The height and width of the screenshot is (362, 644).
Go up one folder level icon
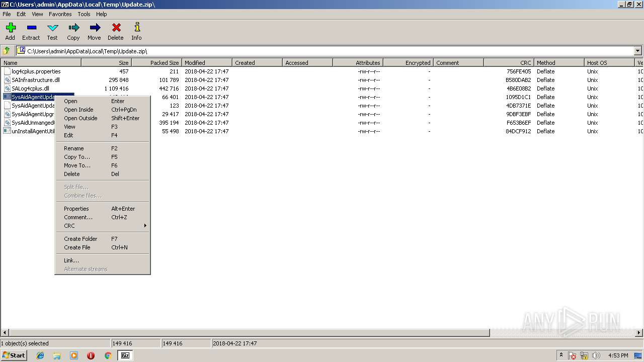pyautogui.click(x=7, y=51)
